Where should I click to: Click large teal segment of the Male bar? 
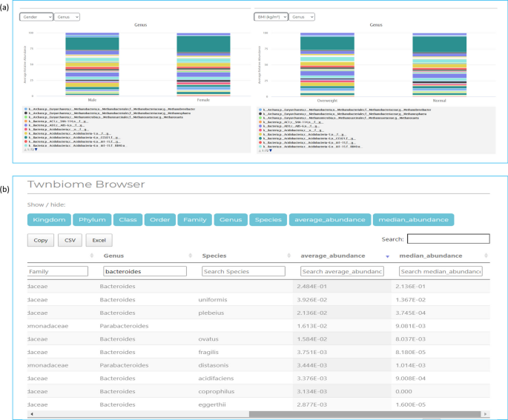pos(93,44)
